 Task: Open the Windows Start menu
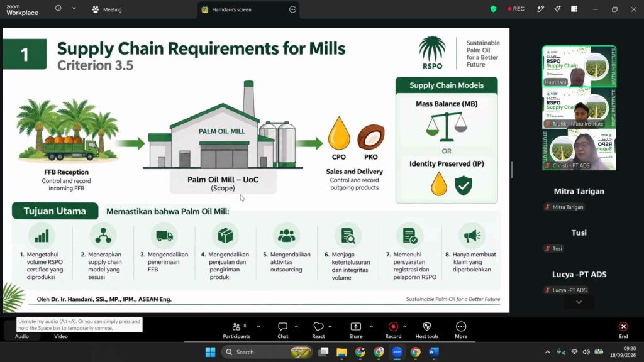click(x=210, y=352)
